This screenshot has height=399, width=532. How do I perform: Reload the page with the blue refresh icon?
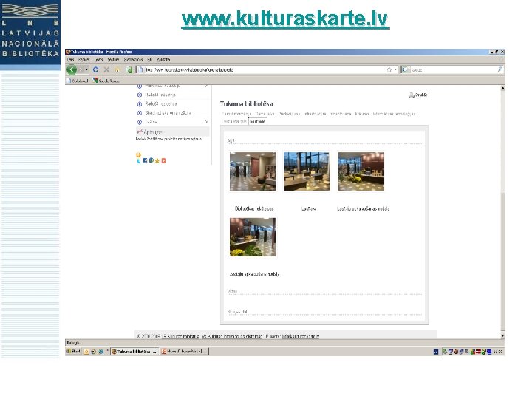coord(95,69)
